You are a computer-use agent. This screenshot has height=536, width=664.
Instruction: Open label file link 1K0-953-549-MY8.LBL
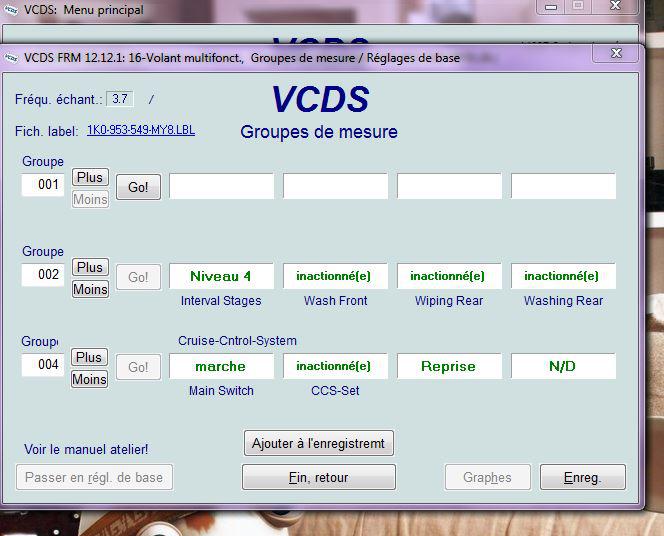(141, 130)
